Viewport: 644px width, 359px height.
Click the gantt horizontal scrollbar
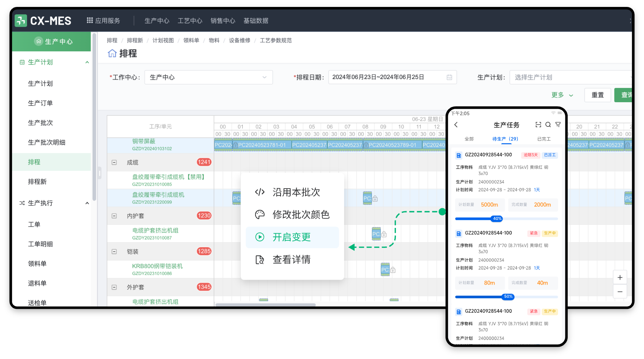(266, 305)
